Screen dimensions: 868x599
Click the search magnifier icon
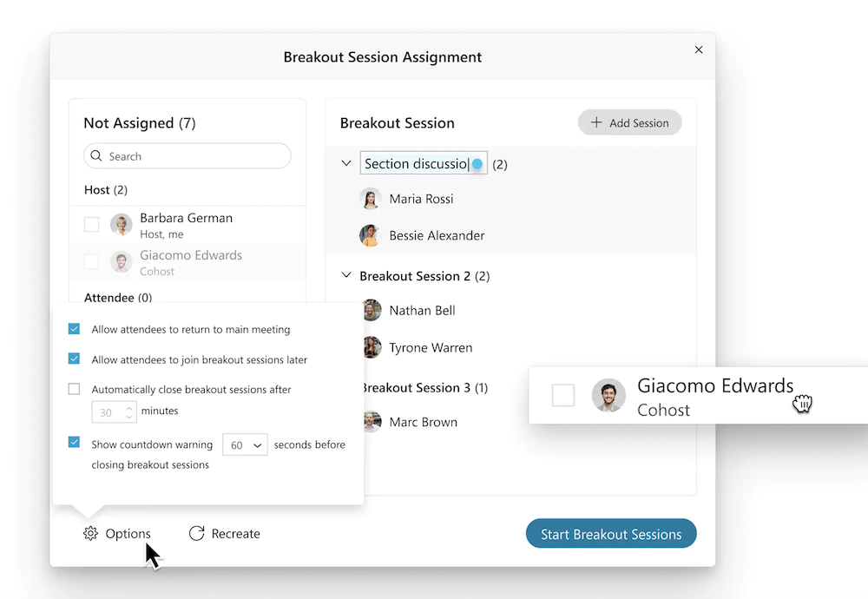click(96, 157)
